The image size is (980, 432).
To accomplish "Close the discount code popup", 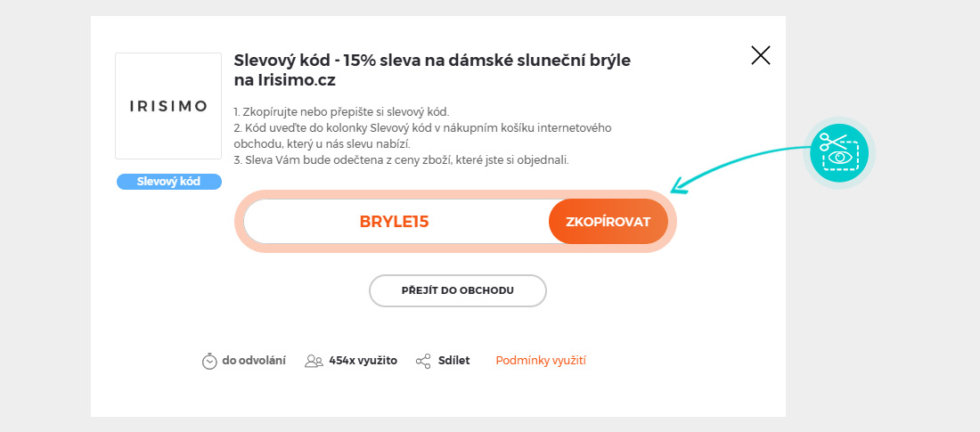I will [760, 56].
